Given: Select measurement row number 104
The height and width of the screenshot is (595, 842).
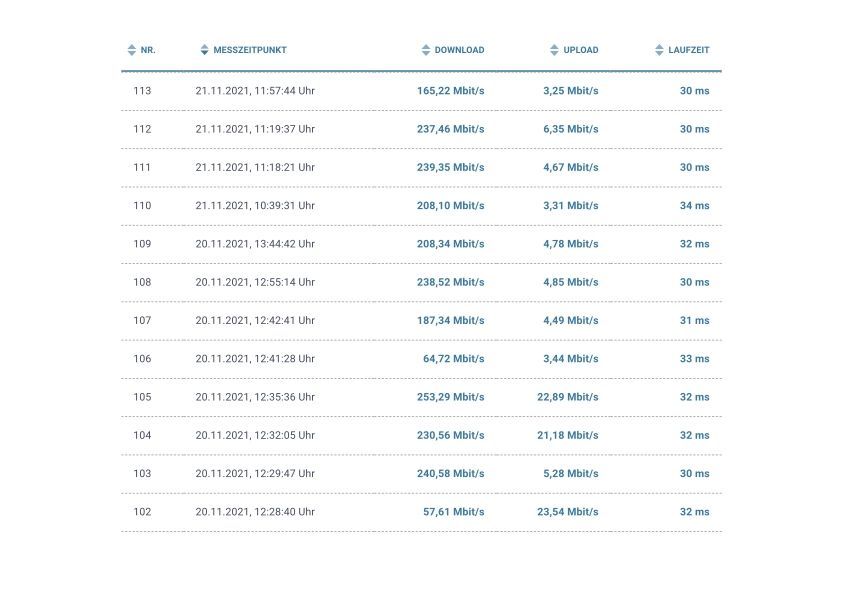Looking at the screenshot, I should (x=142, y=436).
